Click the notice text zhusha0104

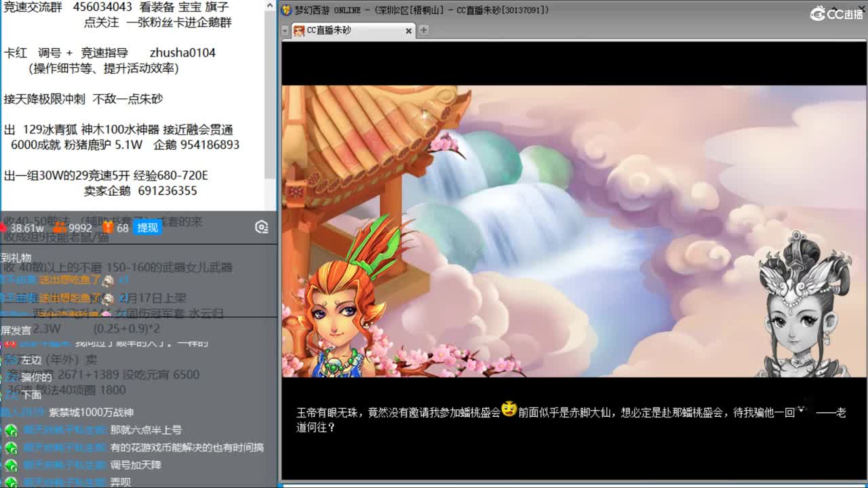pyautogui.click(x=182, y=53)
